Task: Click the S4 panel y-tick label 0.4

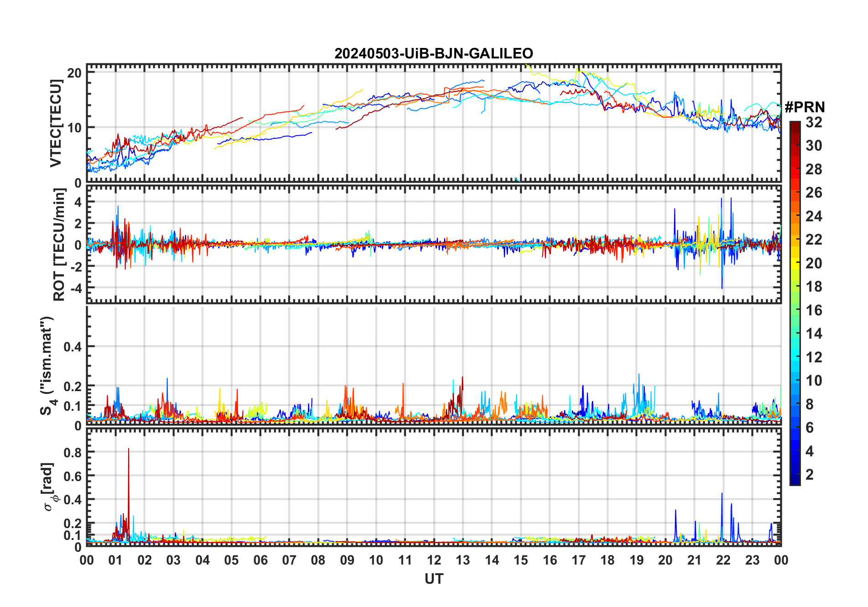Action: click(73, 347)
